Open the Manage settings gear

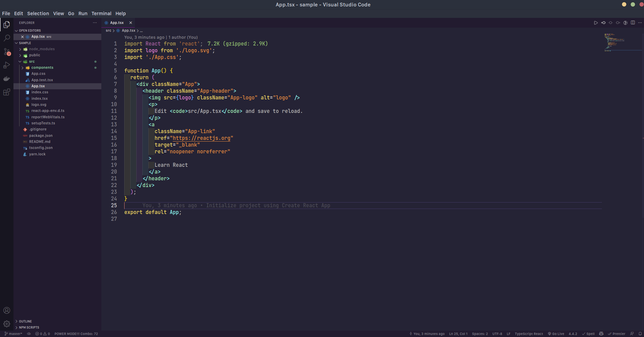(x=7, y=324)
